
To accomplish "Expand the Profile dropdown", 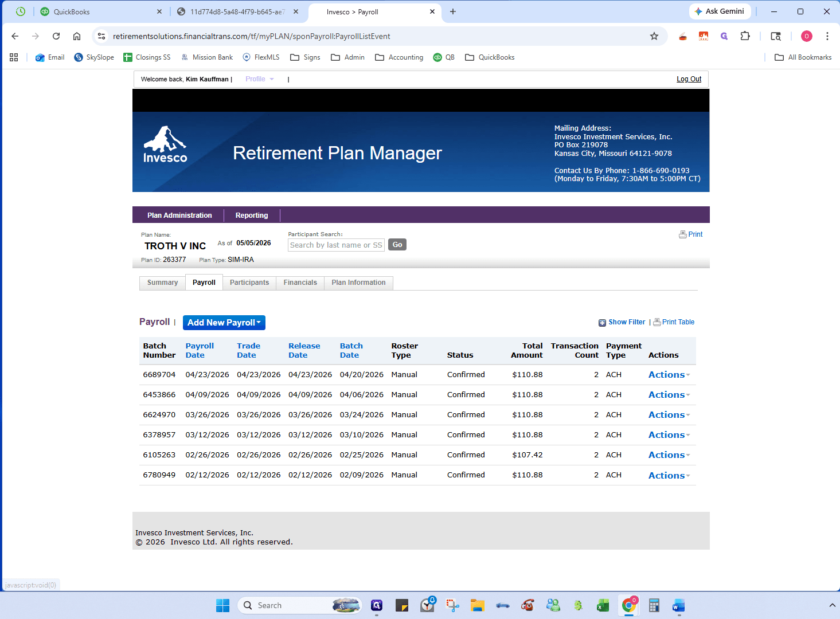I will [x=260, y=79].
